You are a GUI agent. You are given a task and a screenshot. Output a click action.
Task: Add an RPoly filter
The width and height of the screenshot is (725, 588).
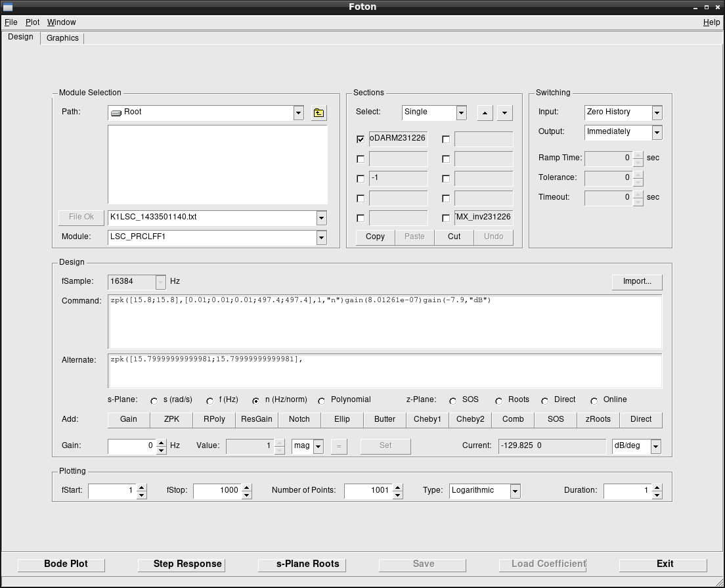(215, 420)
